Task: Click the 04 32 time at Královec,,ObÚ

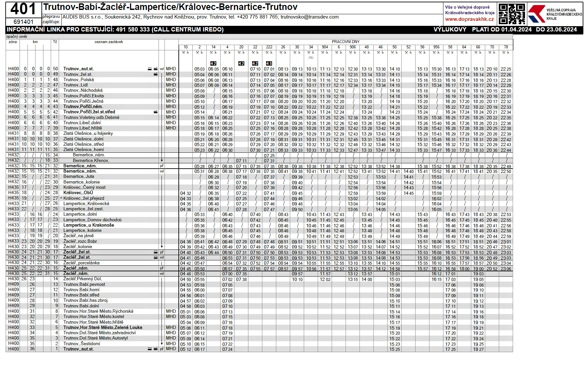Action: [185, 193]
